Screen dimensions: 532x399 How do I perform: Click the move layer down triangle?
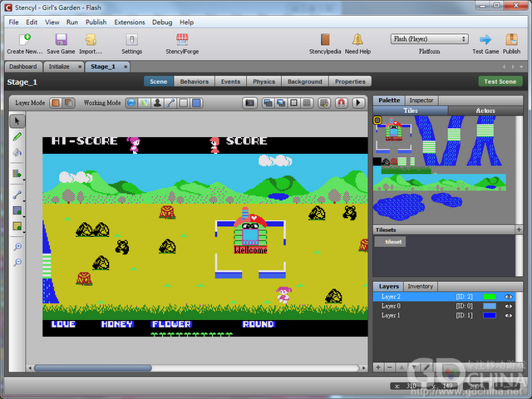[x=414, y=367]
